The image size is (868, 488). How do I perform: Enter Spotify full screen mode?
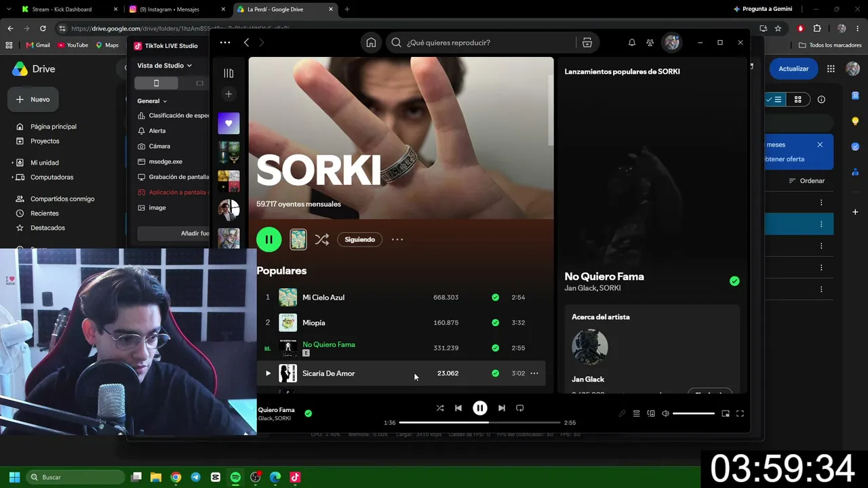(x=740, y=413)
